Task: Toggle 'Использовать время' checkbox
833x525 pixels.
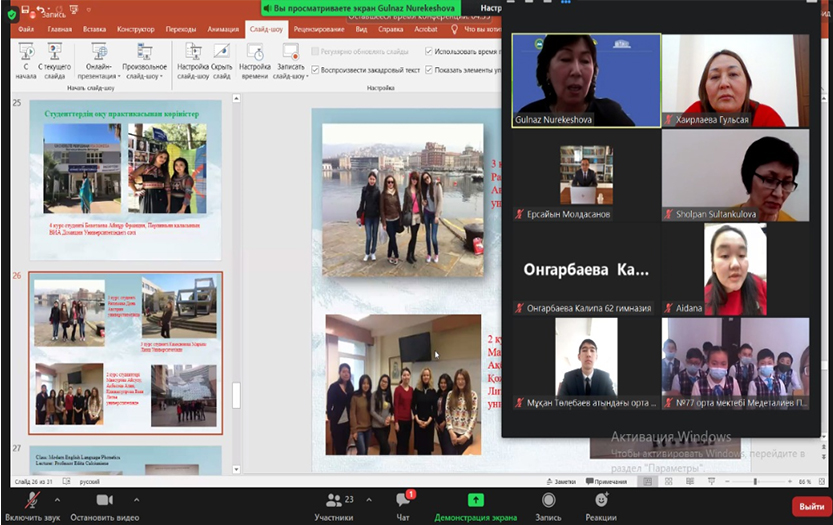Action: coord(430,51)
